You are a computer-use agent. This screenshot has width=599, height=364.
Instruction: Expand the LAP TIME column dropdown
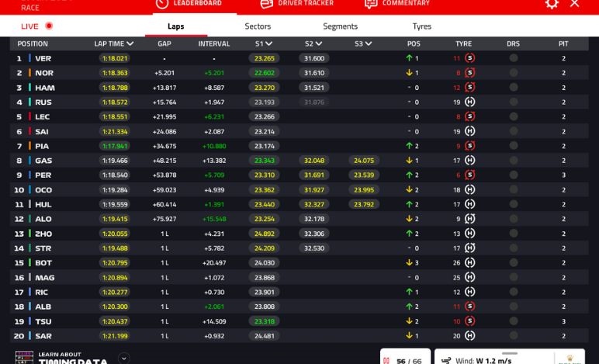130,44
